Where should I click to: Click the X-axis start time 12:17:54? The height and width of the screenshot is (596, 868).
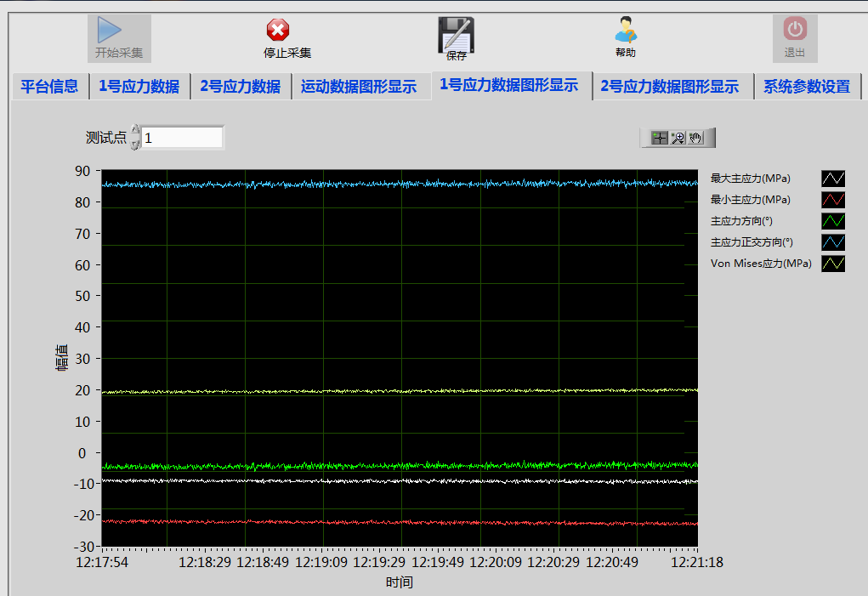click(x=102, y=562)
